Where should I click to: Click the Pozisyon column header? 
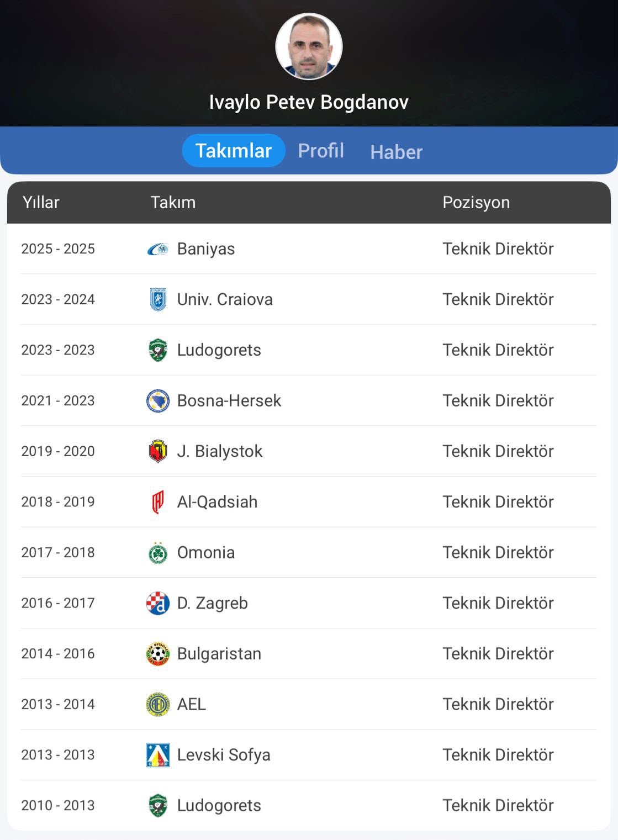476,202
